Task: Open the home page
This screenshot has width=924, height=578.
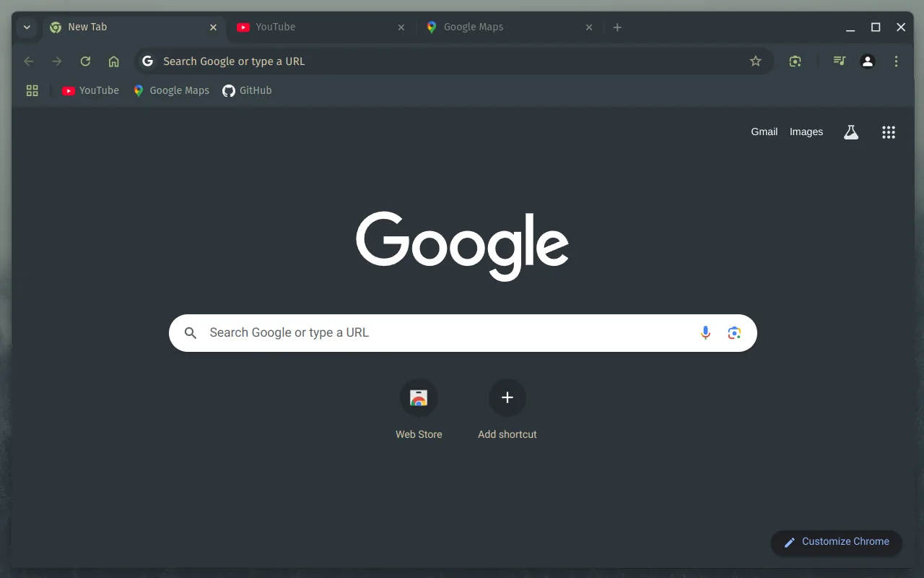Action: tap(113, 61)
